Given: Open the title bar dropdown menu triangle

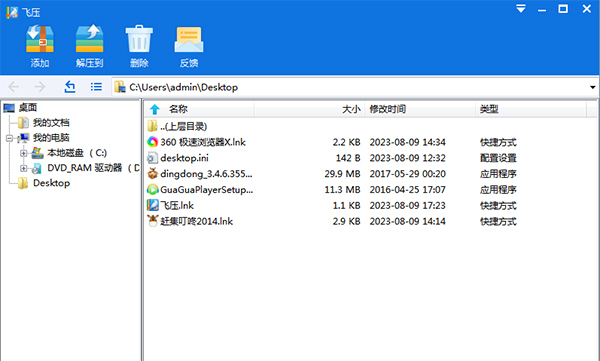Looking at the screenshot, I should [521, 8].
